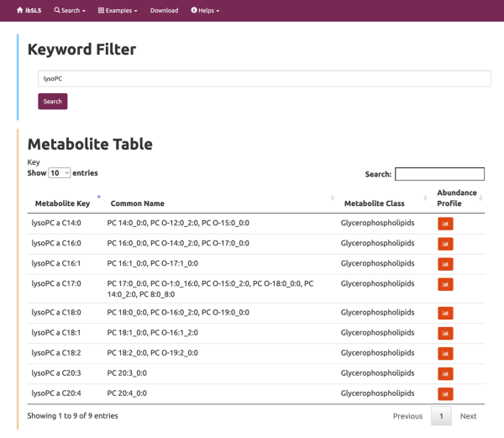
Task: Open abundance profile for lysoPC a C16:1
Action: [445, 264]
